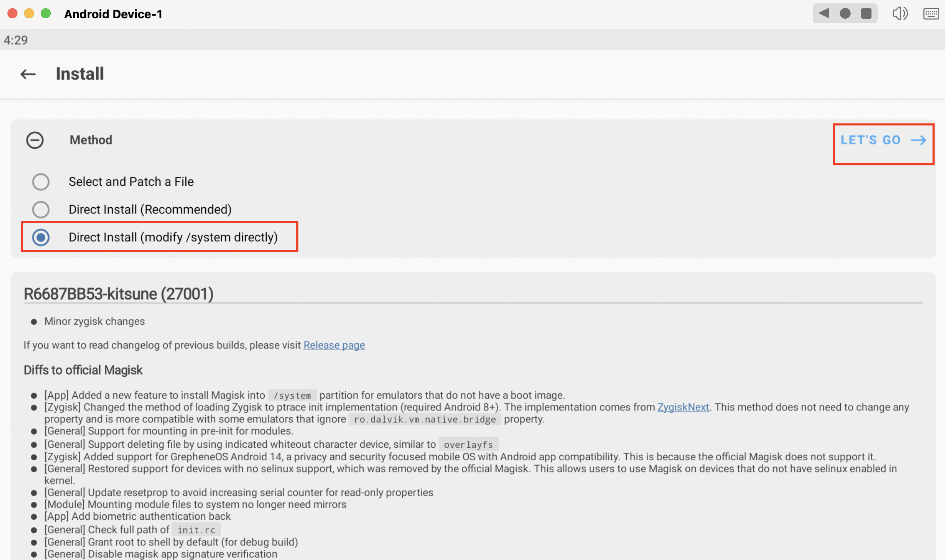Select the Select and Patch a File radio
The width and height of the screenshot is (945, 560).
click(41, 182)
